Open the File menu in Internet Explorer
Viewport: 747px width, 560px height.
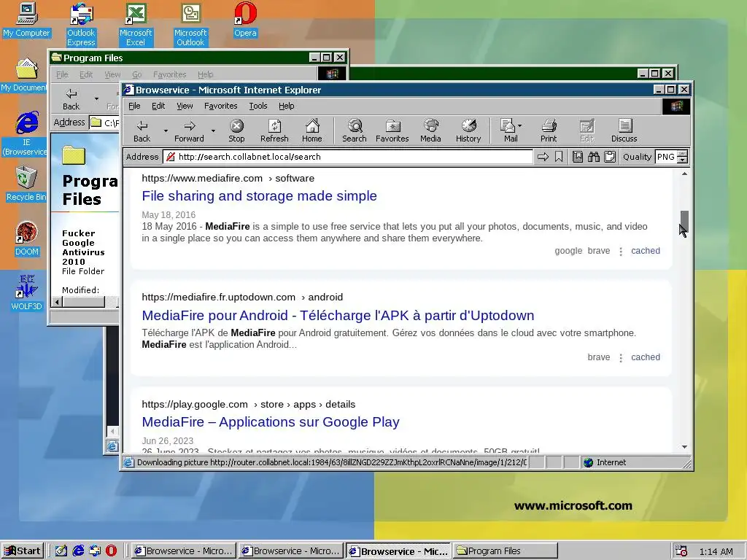point(134,106)
